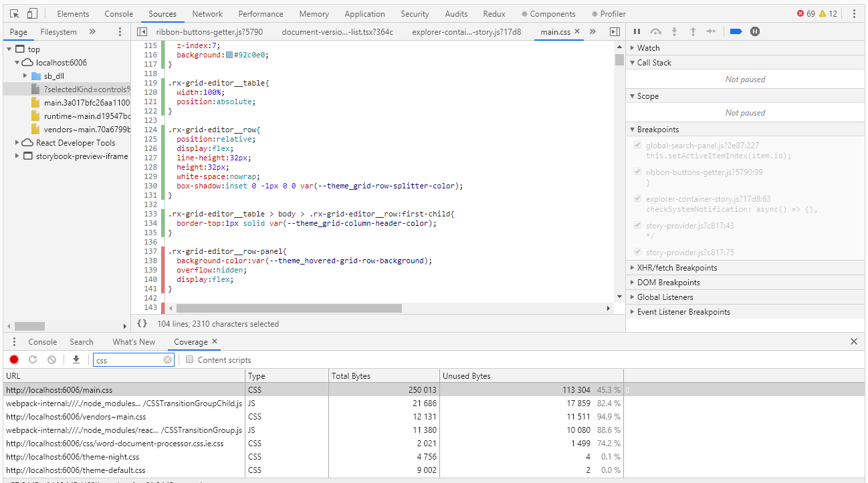Viewport: 868px width, 483px height.
Task: Disable the explorer-container-story.js breakpoint
Action: [637, 198]
